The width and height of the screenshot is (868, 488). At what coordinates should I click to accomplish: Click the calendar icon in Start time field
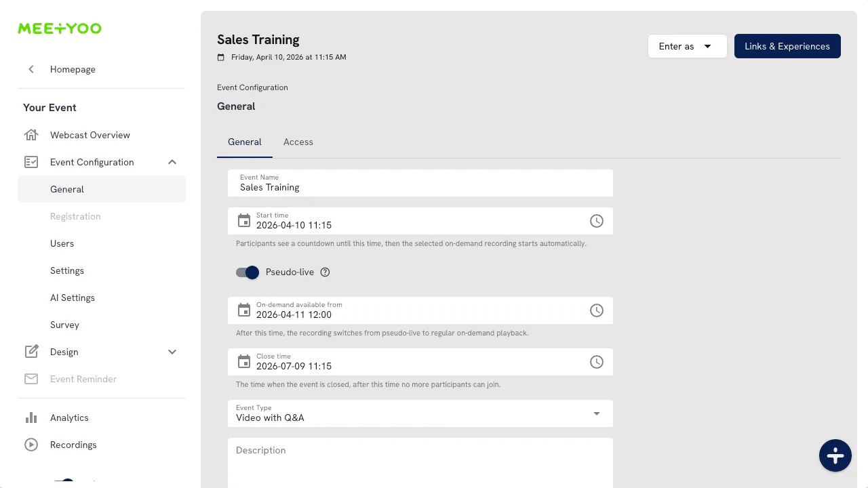(x=244, y=221)
